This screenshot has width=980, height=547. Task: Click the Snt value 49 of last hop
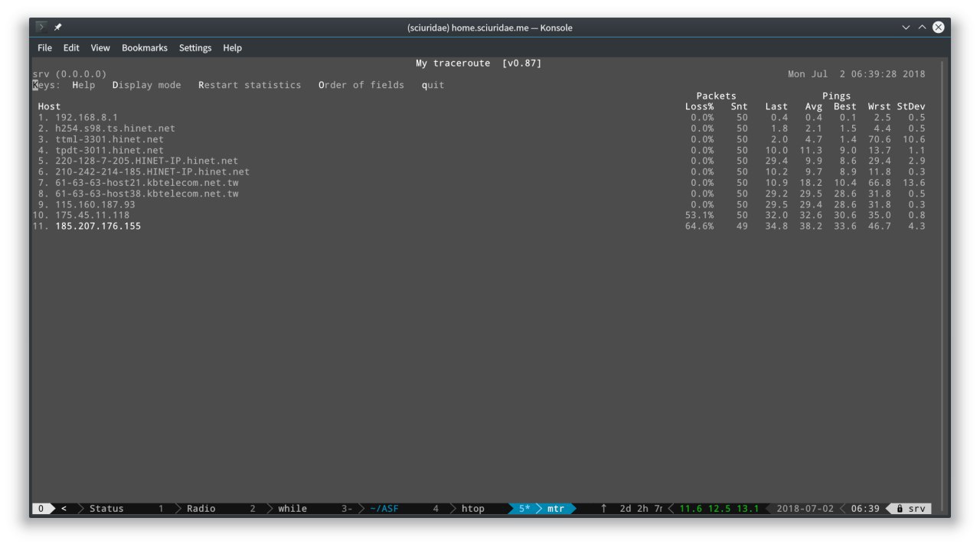(742, 226)
